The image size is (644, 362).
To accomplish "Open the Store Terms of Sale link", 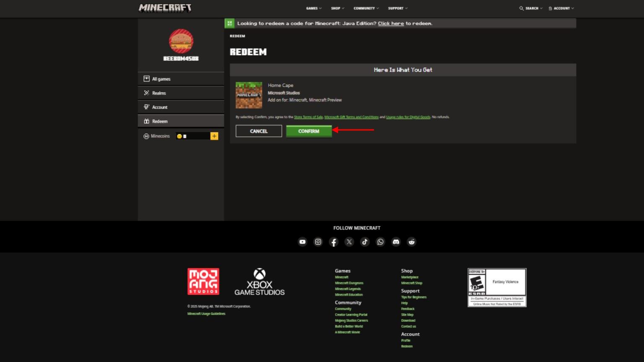I will click(x=308, y=117).
